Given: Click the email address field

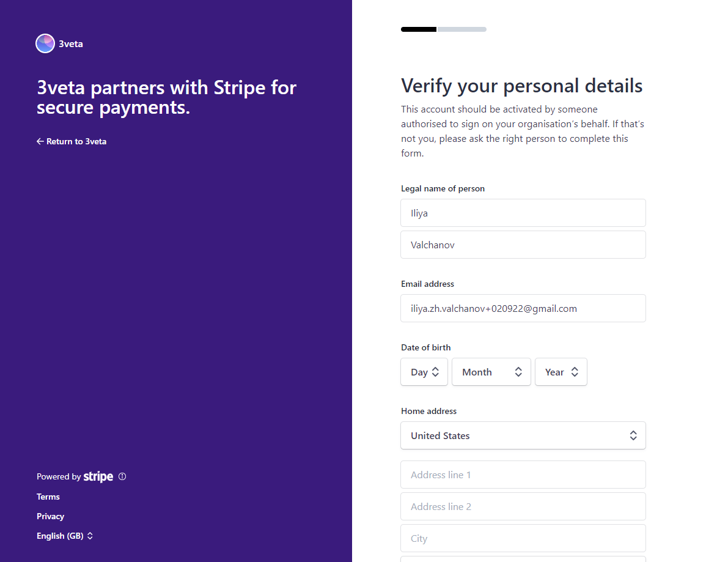Looking at the screenshot, I should (523, 308).
